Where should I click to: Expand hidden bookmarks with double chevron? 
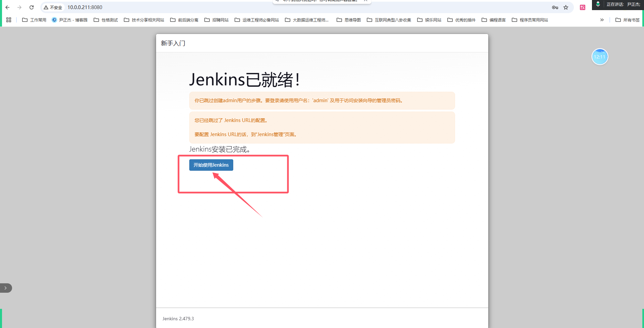coord(602,20)
